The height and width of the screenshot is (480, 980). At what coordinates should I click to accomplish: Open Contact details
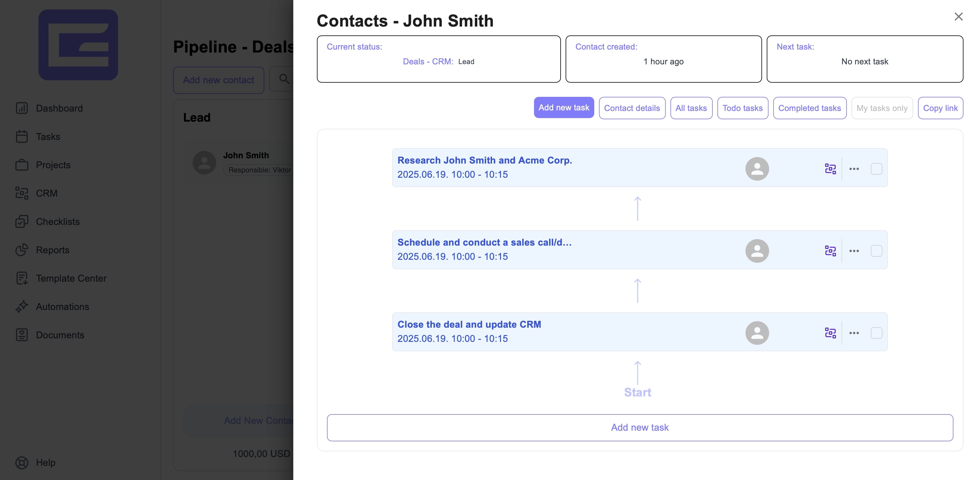click(x=632, y=108)
